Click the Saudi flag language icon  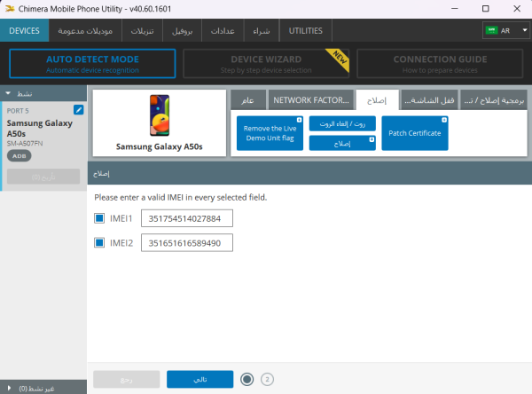tap(491, 30)
